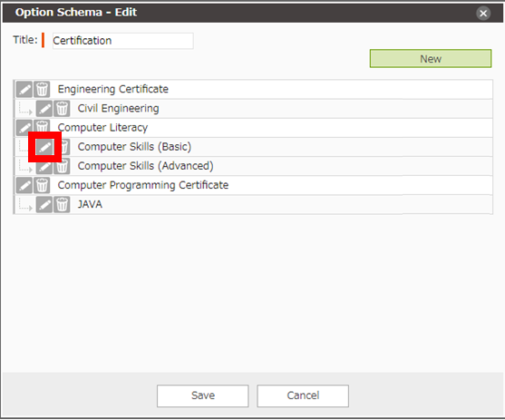Edit the Computer Programming Certificate option

24,185
